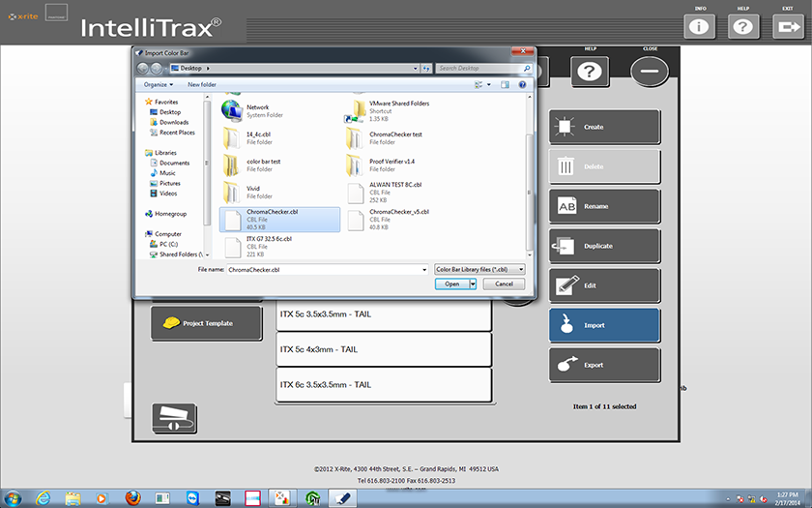Screen dimensions: 812x508
Task: Click refresh icon beside address bar
Action: [x=426, y=69]
